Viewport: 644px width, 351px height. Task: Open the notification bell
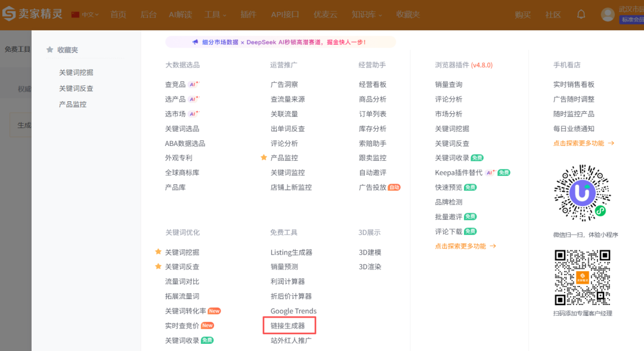581,14
